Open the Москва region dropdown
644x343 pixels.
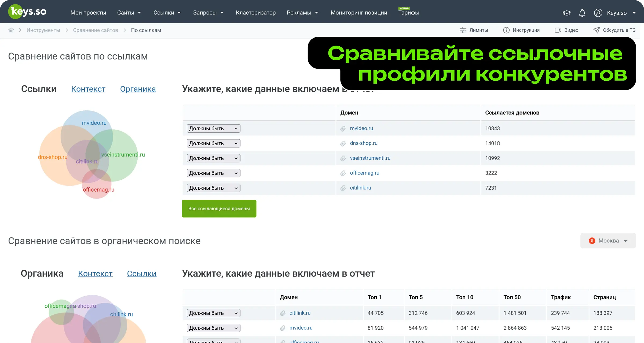coord(608,241)
